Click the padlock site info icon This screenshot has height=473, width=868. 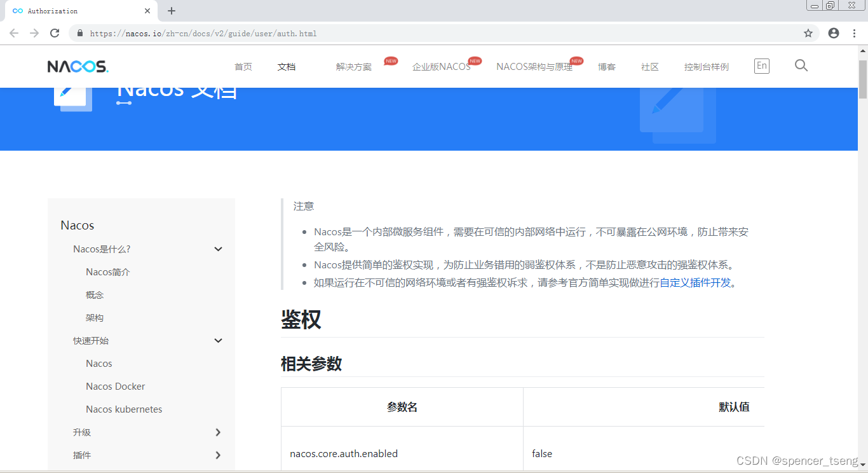pos(80,33)
